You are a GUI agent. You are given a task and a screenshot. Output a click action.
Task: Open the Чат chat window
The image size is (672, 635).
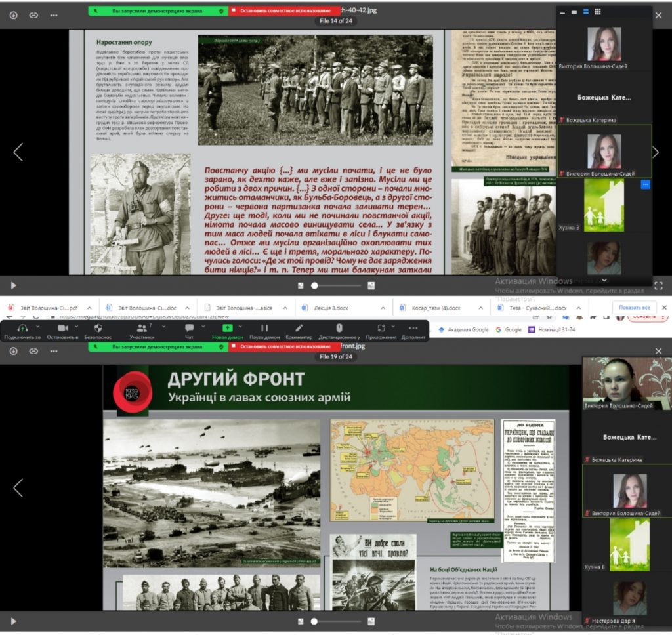tap(189, 328)
